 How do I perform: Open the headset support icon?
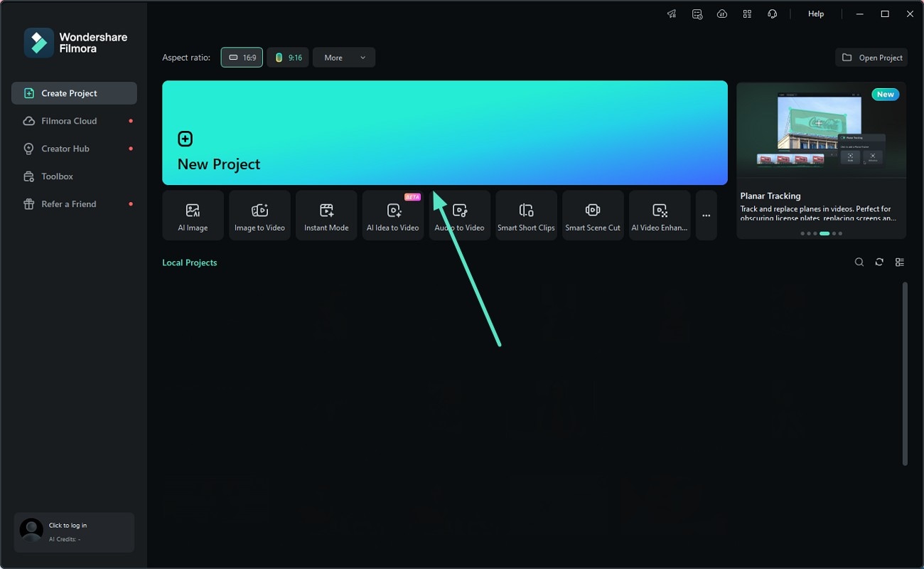(772, 14)
